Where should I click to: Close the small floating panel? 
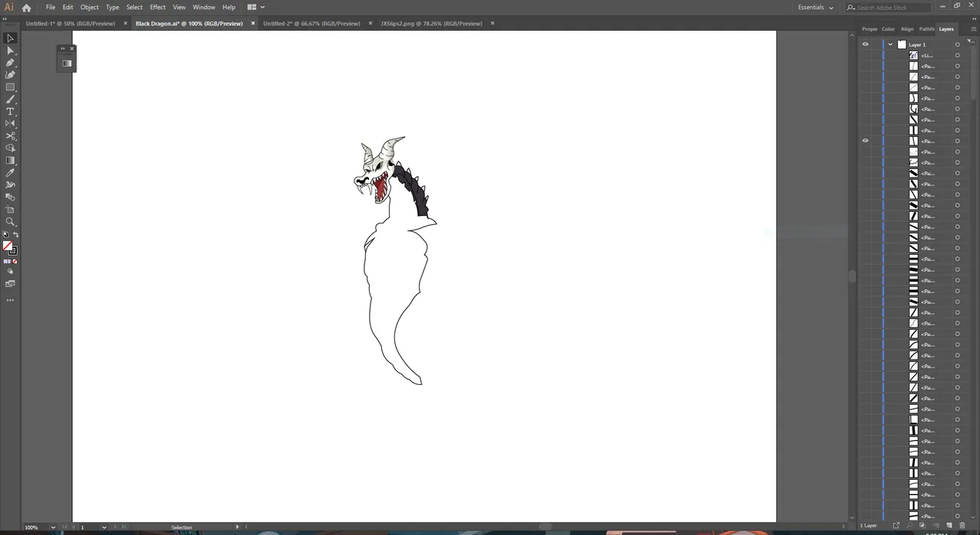click(72, 48)
